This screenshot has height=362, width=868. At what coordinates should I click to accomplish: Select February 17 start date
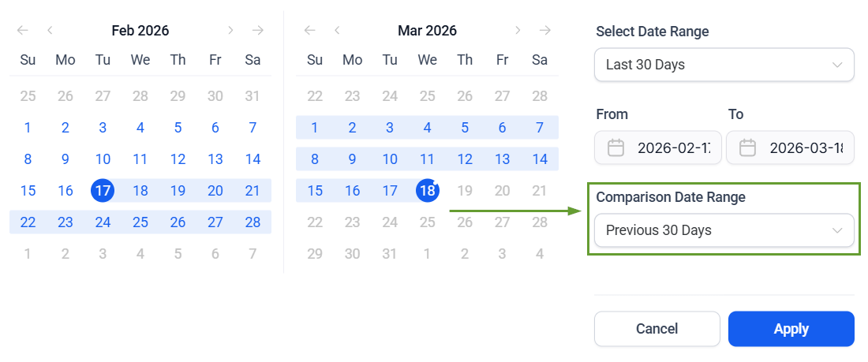click(x=103, y=190)
